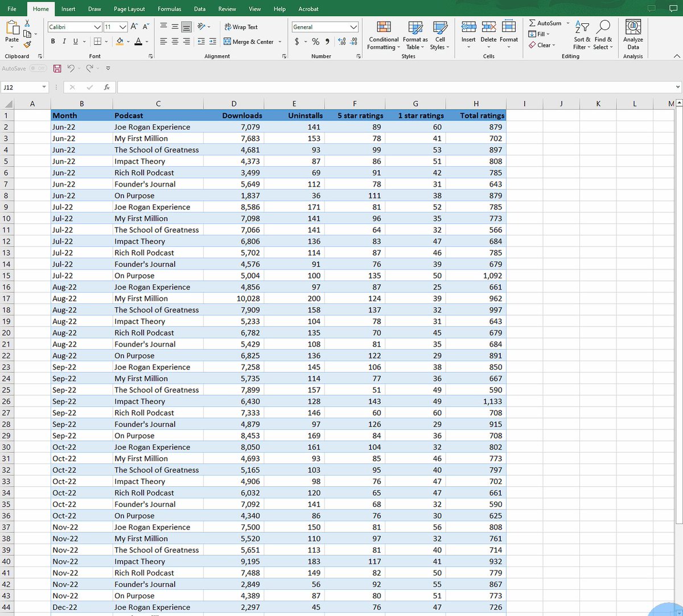Select the Format Painter brush icon

coord(27,44)
